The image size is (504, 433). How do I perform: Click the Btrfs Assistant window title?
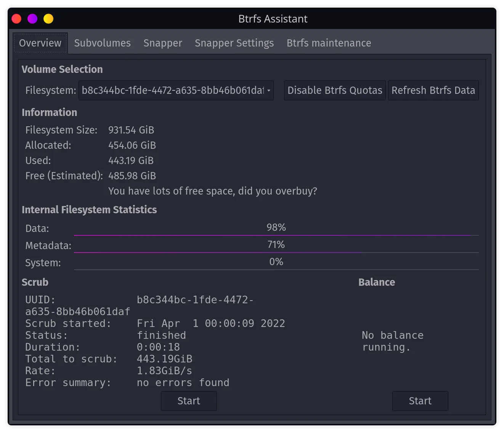tap(273, 19)
